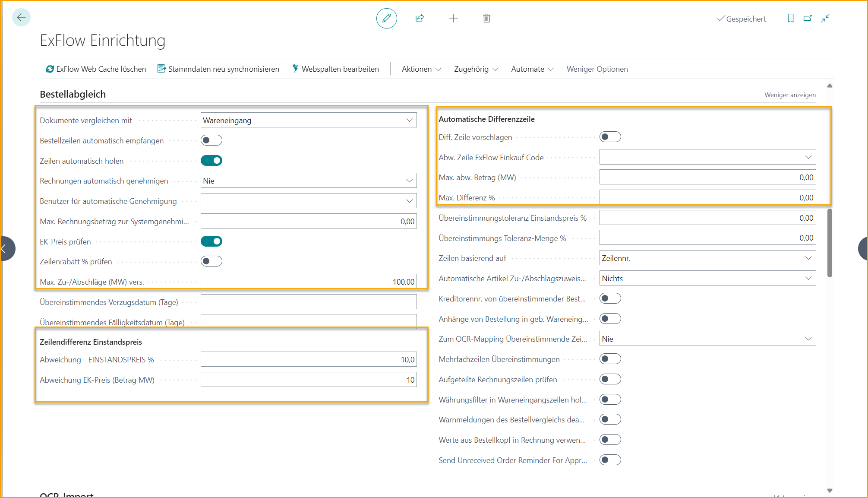868x498 pixels.
Task: Click the vertical scrollbar thumb
Action: [x=830, y=243]
